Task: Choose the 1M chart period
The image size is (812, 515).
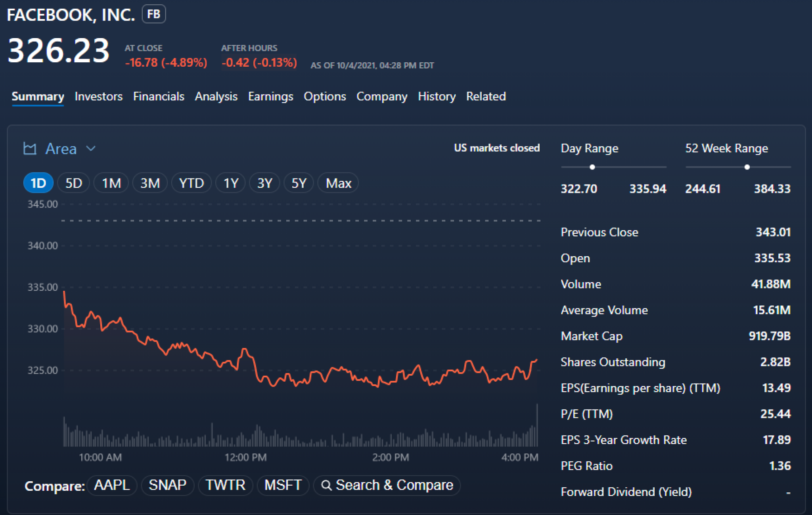Action: coord(111,183)
